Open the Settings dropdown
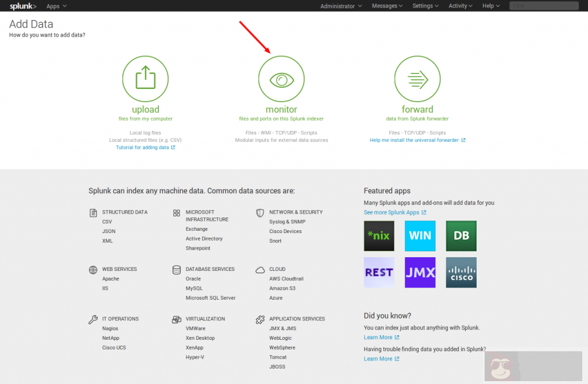The width and height of the screenshot is (588, 384). point(425,6)
